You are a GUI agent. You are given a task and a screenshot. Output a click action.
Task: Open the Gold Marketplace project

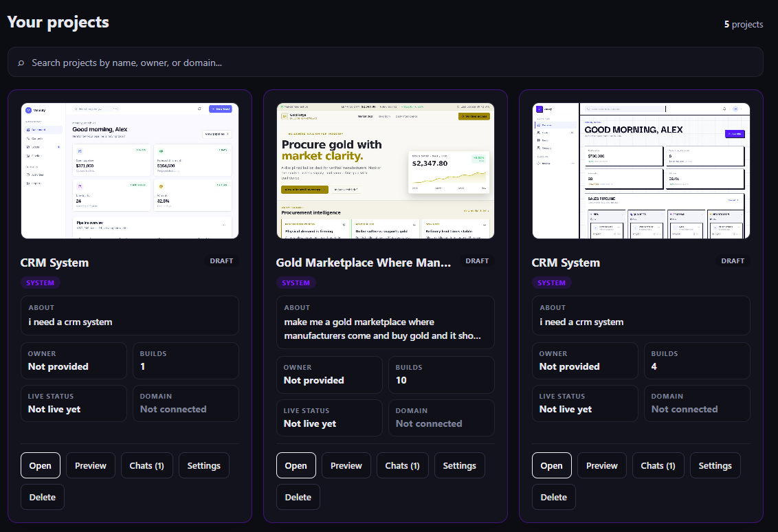(296, 465)
